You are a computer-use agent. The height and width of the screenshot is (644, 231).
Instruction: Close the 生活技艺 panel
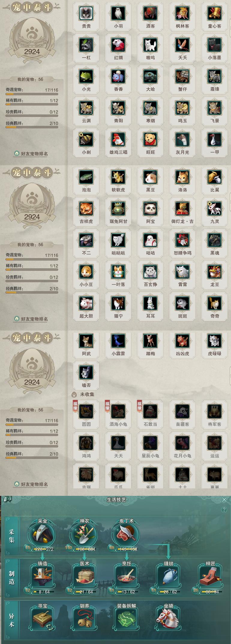(x=224, y=499)
